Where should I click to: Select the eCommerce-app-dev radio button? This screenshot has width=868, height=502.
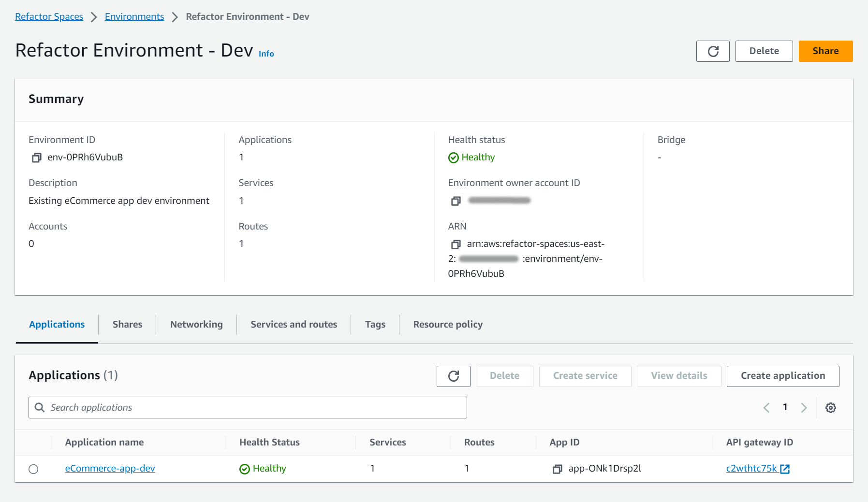(x=33, y=468)
